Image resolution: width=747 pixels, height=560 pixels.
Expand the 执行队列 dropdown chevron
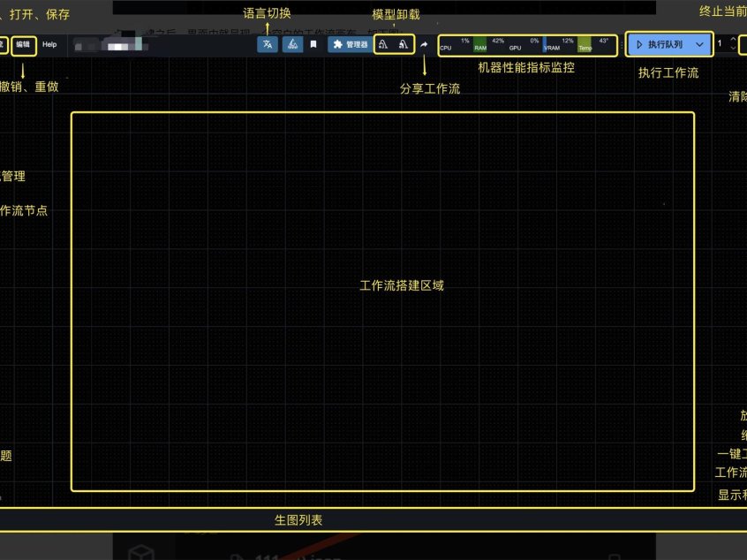(700, 45)
